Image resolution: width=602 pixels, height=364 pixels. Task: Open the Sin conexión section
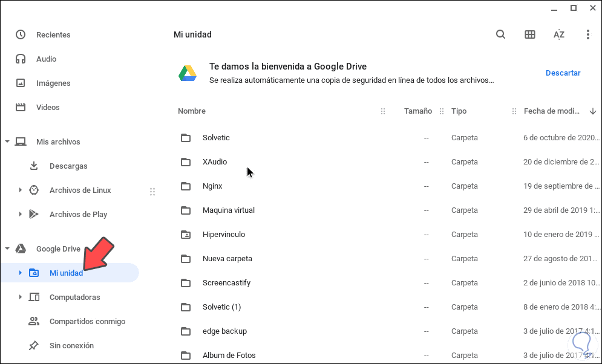coord(71,345)
